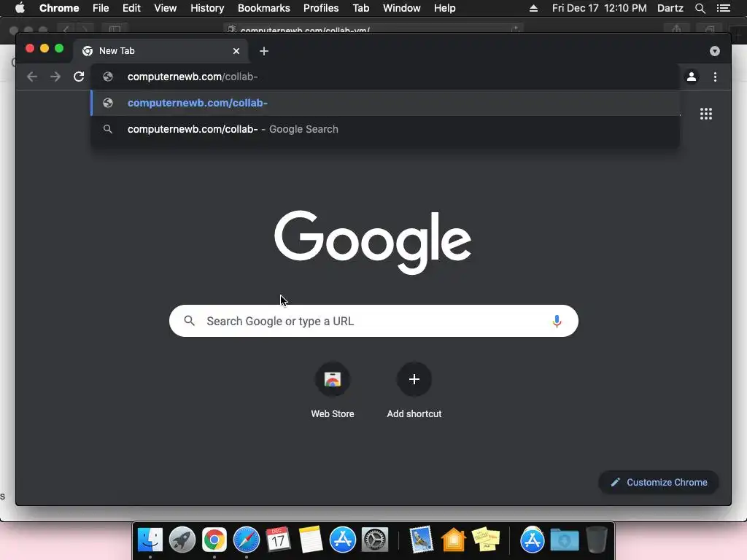
Task: Open Notes icon in Dock
Action: point(311,540)
